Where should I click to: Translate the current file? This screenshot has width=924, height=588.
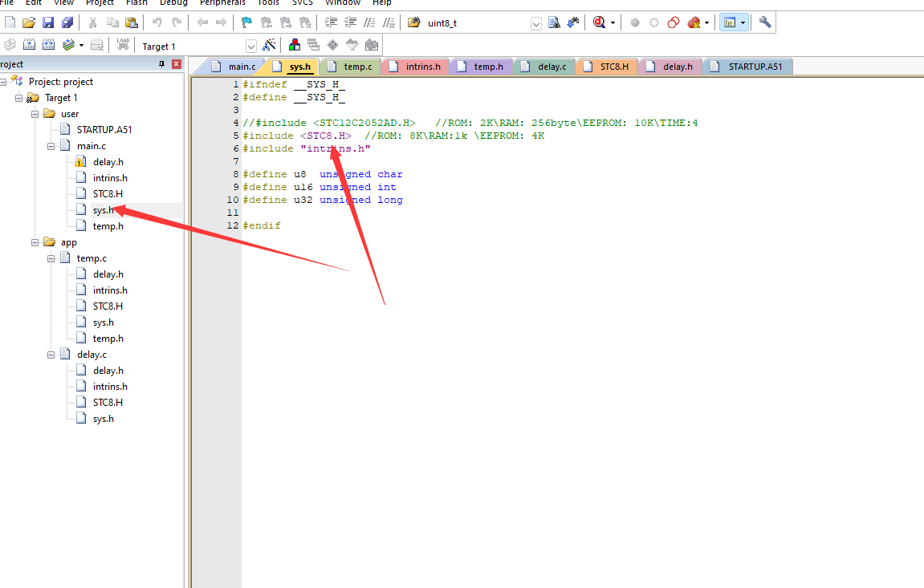tap(10, 45)
